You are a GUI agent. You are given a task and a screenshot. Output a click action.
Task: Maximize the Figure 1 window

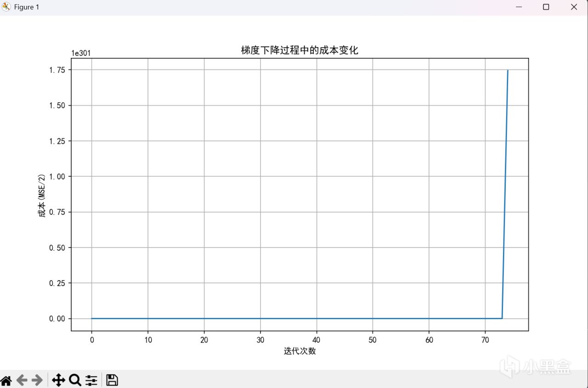tap(546, 7)
